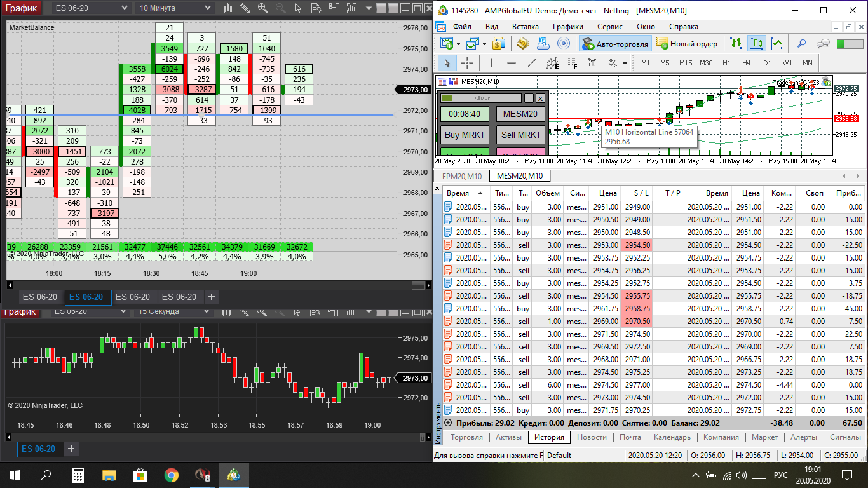Screen dimensions: 868x488
Task: Sort history by the first Время column header
Action: 465,193
